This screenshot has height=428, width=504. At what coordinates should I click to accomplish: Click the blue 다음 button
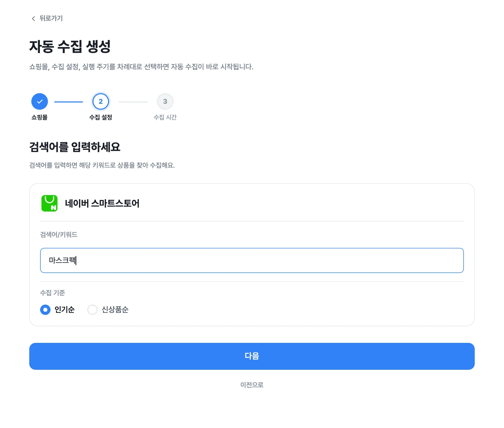coord(252,356)
